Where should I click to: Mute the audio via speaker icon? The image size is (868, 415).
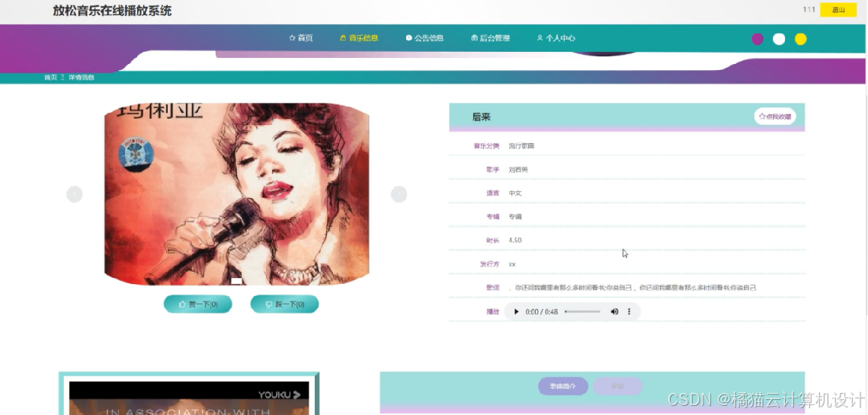pos(614,311)
